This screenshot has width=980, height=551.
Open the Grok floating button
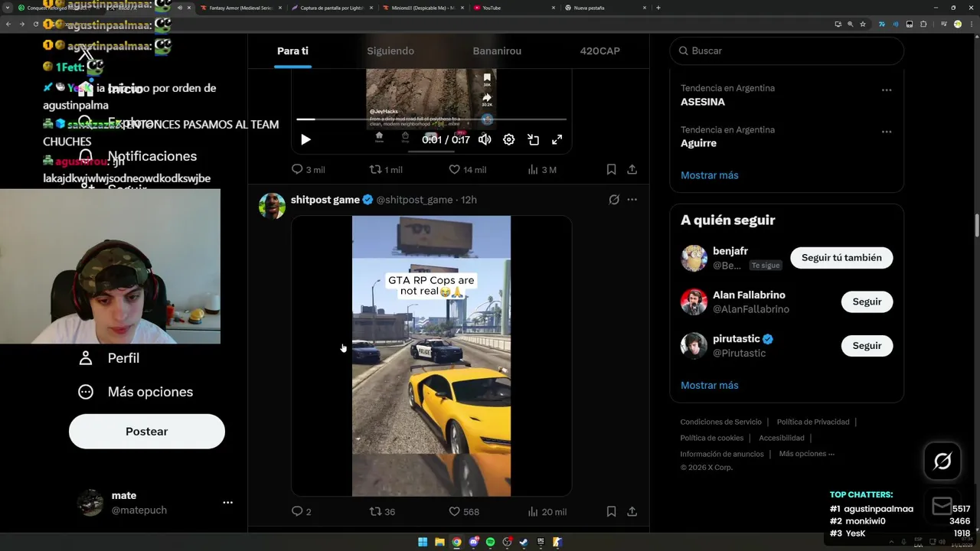click(942, 461)
